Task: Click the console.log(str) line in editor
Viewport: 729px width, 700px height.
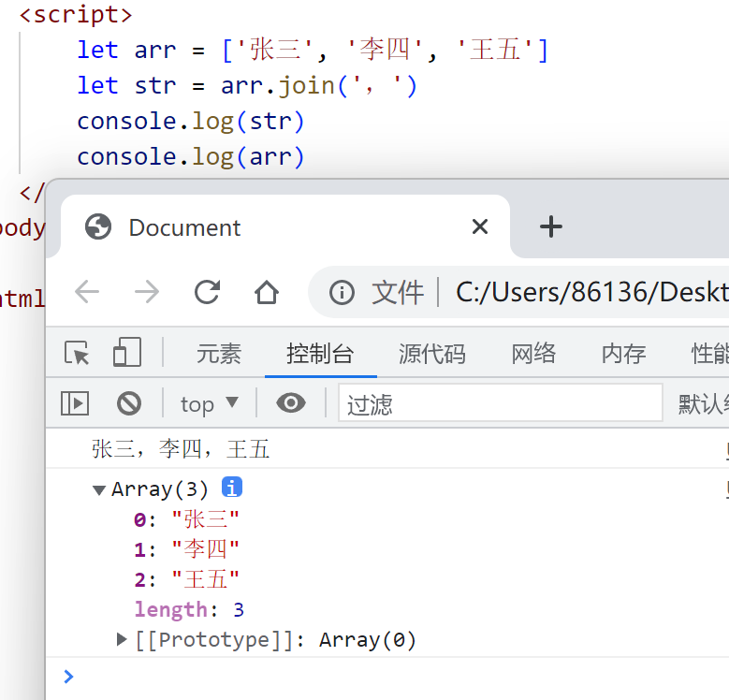Action: (x=191, y=122)
